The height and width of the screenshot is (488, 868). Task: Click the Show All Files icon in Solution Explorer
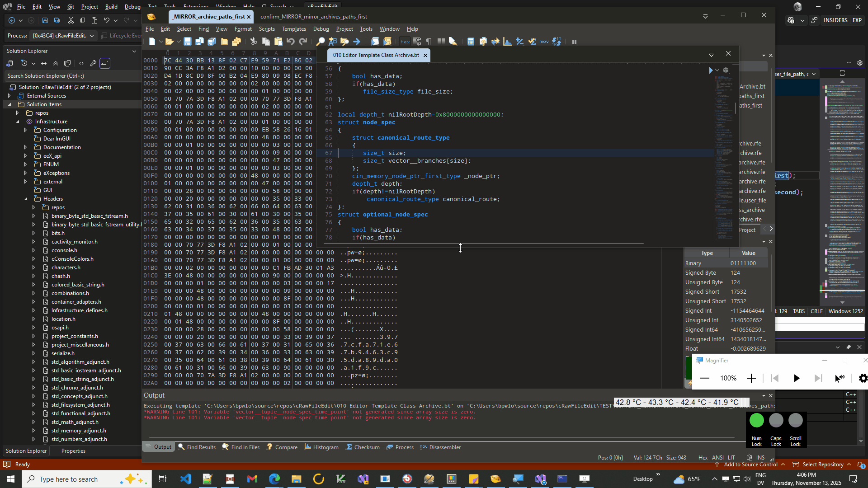[x=67, y=63]
